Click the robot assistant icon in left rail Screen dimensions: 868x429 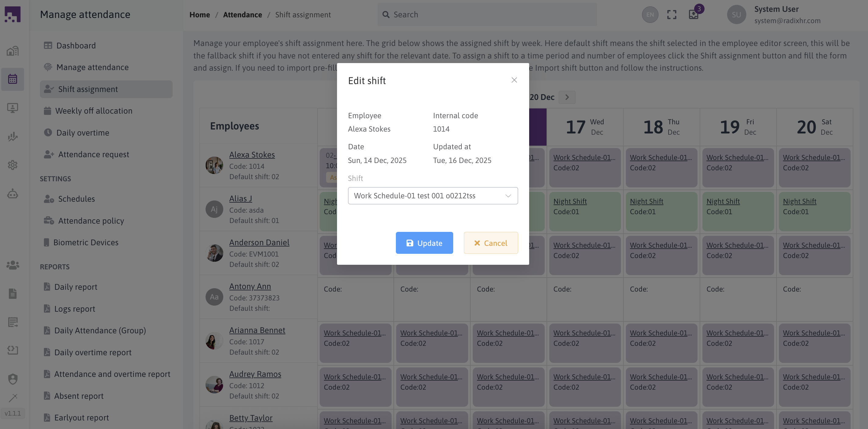13,194
